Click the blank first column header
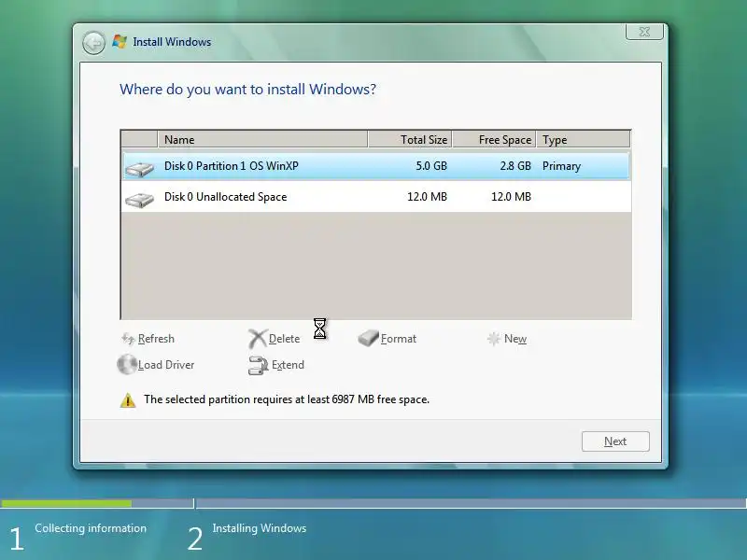The height and width of the screenshot is (560, 747). [x=139, y=139]
